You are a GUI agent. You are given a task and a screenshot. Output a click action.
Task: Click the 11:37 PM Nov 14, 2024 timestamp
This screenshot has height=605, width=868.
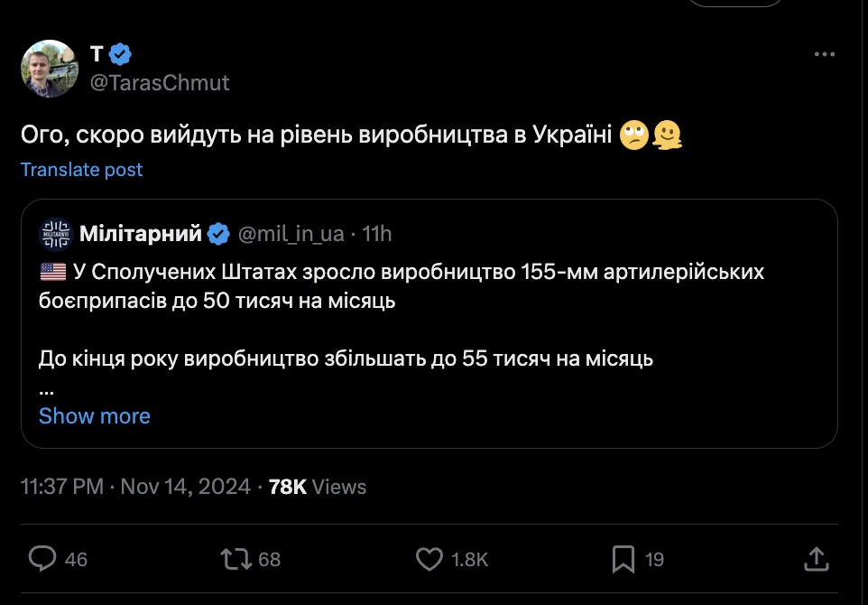point(135,487)
